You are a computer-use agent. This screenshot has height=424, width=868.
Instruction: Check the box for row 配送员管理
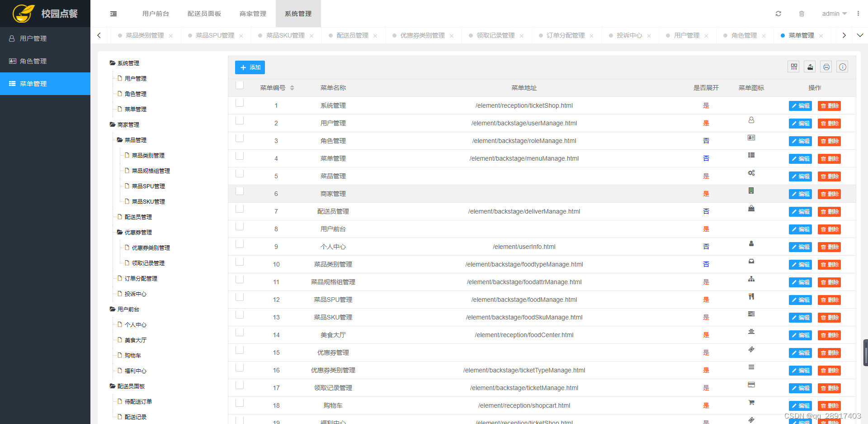pos(240,209)
